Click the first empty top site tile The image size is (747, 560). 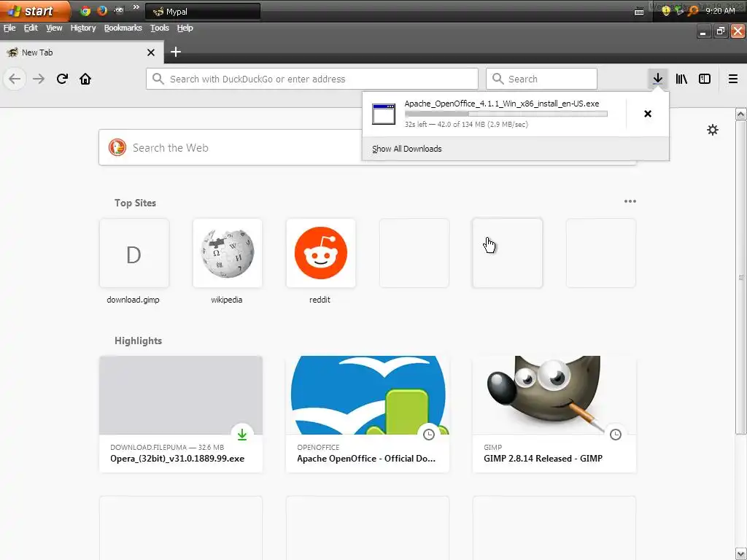[414, 253]
